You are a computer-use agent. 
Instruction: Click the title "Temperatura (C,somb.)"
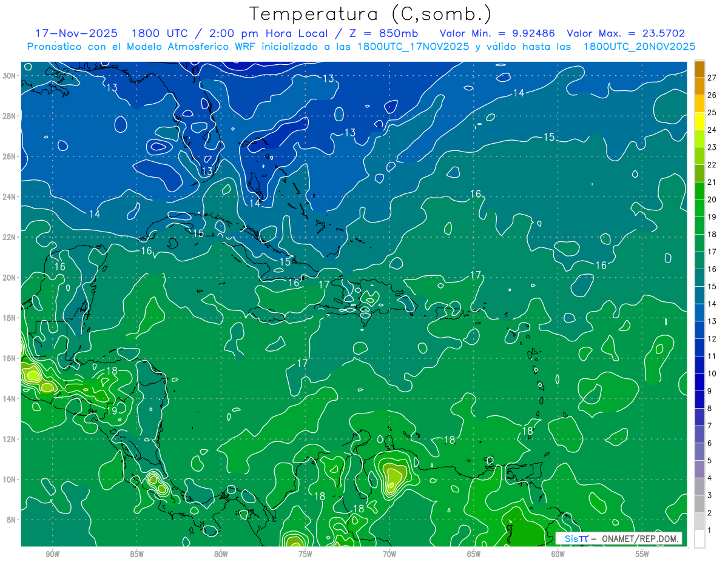[x=371, y=14]
